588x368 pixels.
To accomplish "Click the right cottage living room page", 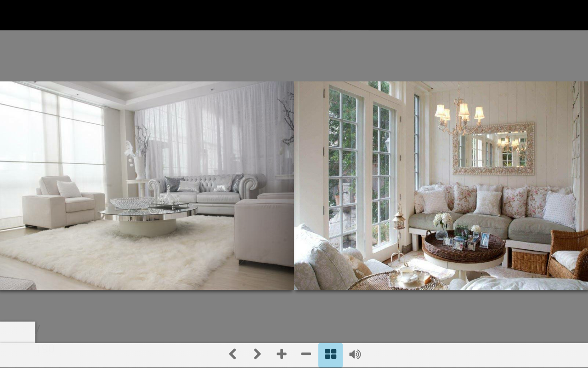I will coord(441,184).
